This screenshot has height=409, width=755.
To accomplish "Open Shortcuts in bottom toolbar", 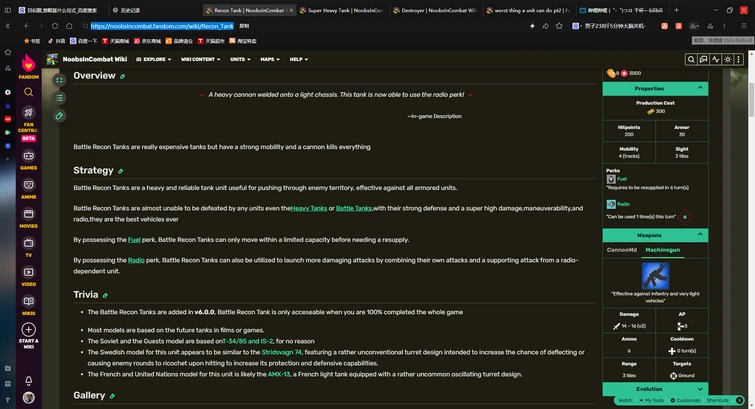I will (x=717, y=400).
